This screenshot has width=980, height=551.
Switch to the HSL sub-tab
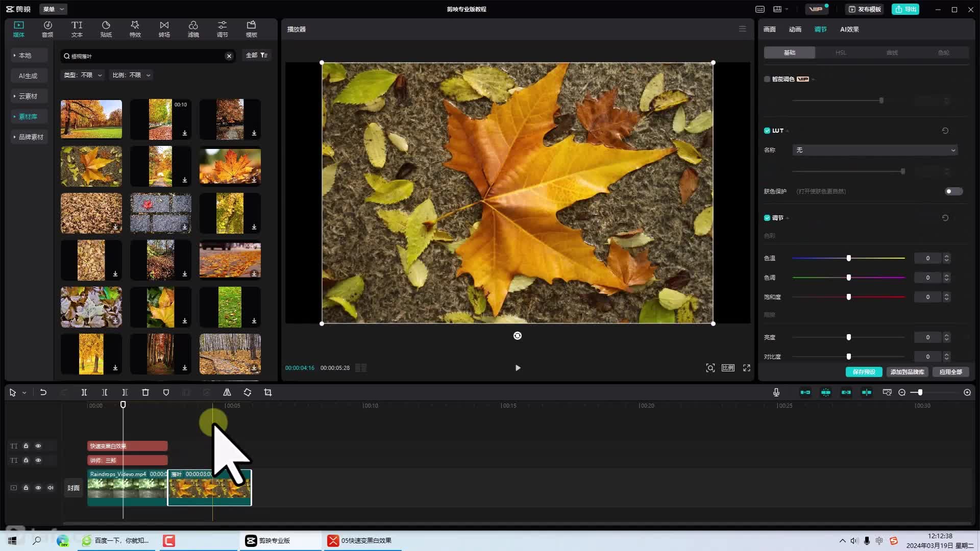click(841, 53)
